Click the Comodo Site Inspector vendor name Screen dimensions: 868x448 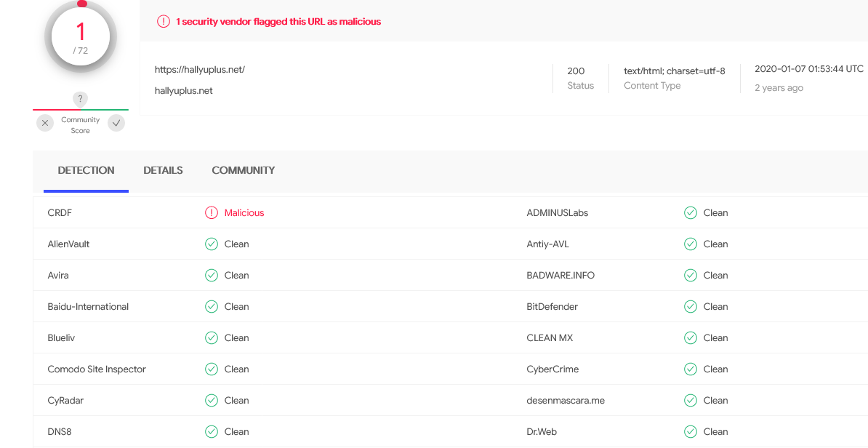coord(97,369)
